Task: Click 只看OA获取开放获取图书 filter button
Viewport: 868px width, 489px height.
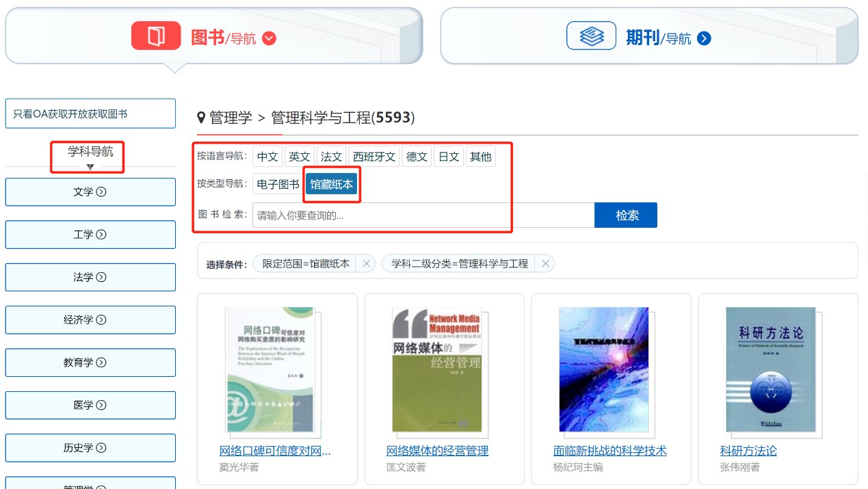Action: coord(90,114)
